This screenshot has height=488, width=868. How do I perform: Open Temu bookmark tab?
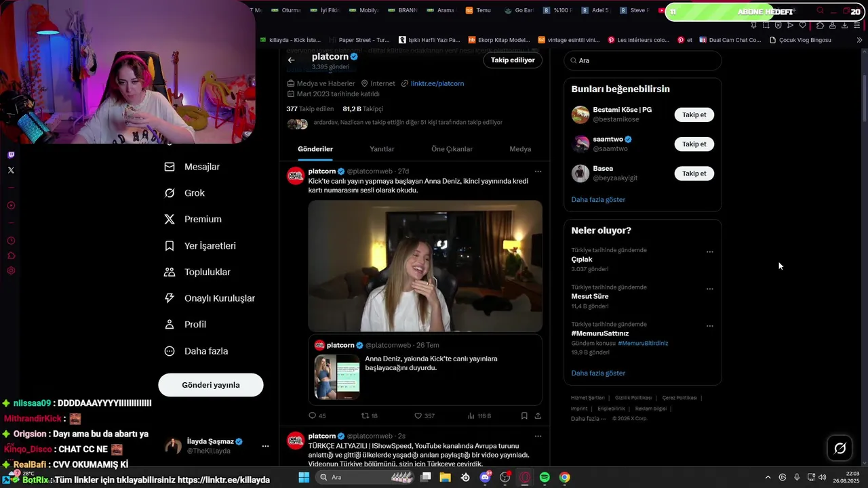coord(478,10)
